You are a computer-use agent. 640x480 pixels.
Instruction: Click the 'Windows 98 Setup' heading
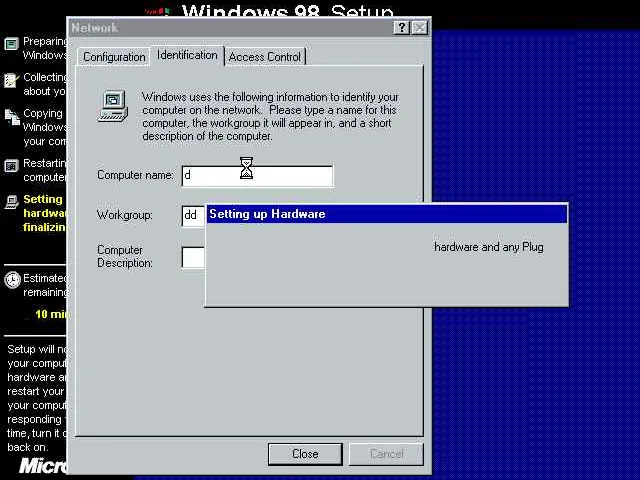(x=287, y=11)
